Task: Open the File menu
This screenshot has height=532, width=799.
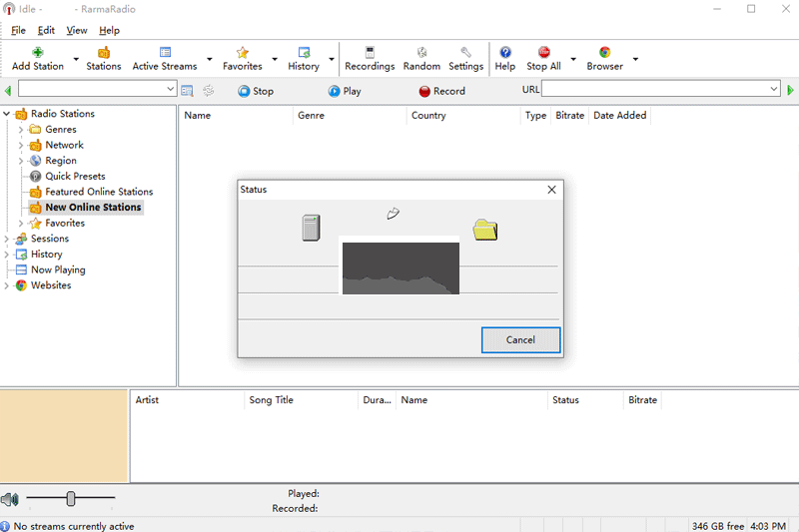Action: pos(19,30)
